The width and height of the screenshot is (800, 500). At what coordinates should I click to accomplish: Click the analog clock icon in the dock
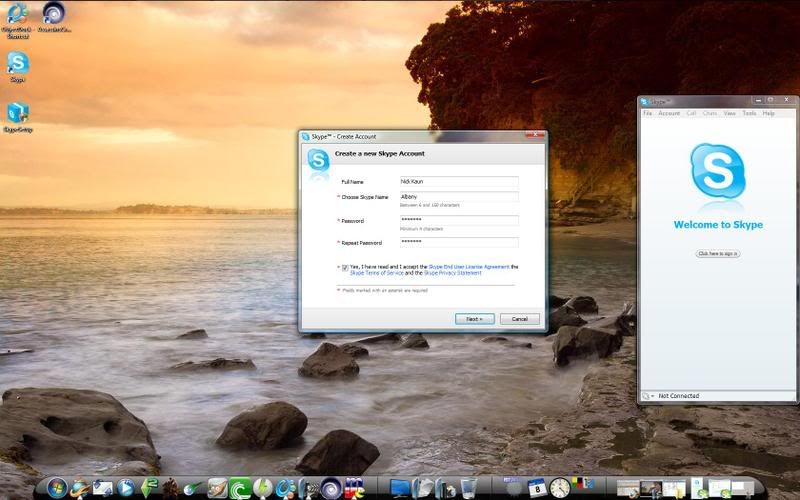pos(560,488)
